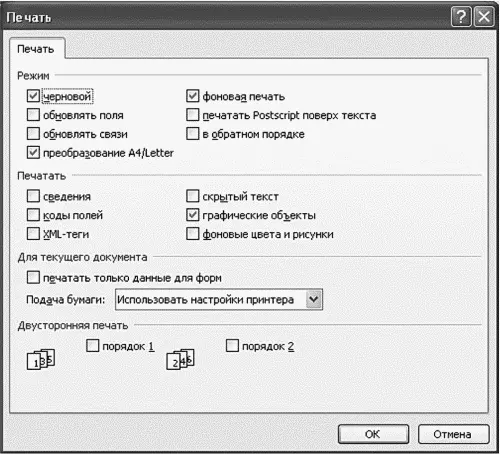Check фоновые цвета и рисунки
The width and height of the screenshot is (500, 454).
coord(192,234)
